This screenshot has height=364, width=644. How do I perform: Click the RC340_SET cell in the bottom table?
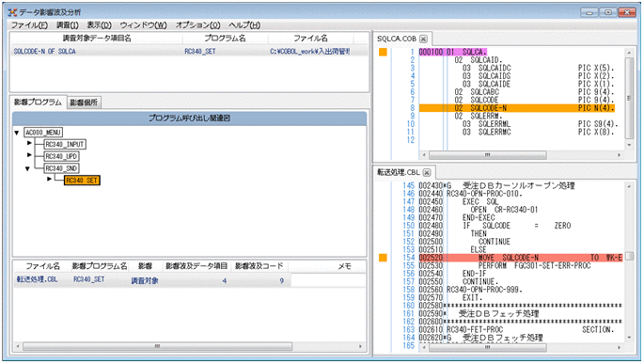click(x=89, y=279)
